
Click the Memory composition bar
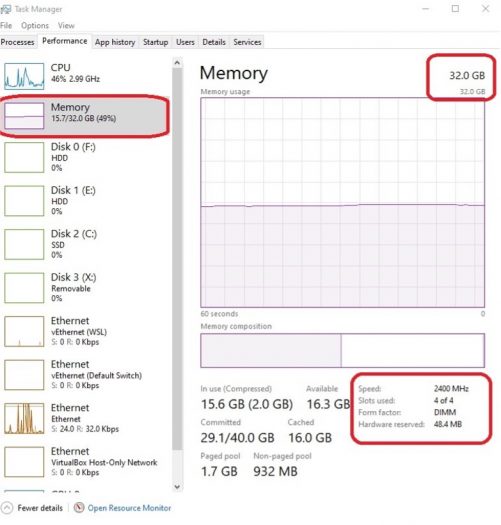pyautogui.click(x=342, y=350)
